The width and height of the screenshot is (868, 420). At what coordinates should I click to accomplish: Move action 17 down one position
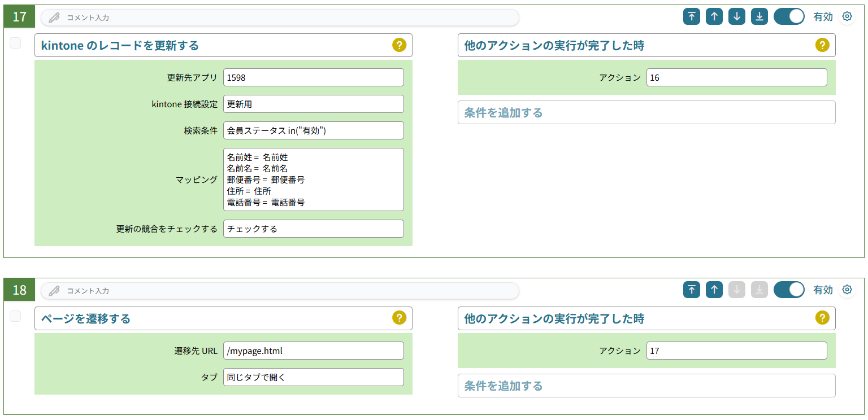point(737,17)
